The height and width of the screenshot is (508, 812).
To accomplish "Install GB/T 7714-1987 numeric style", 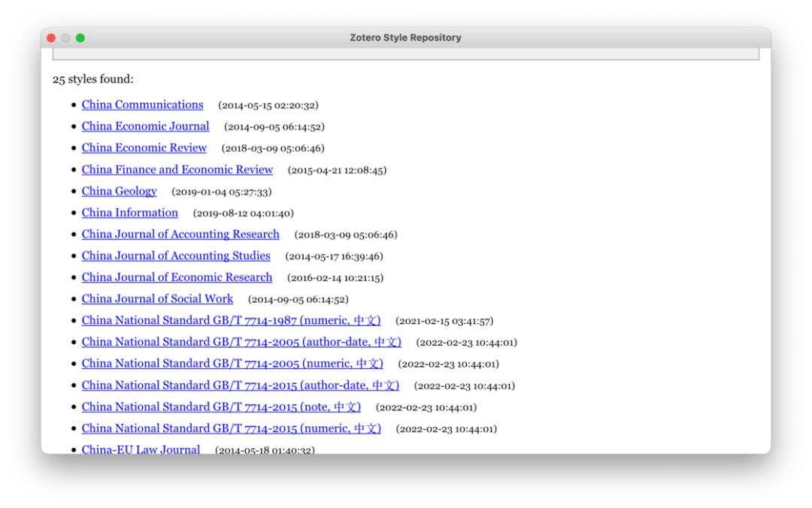I will 231,321.
